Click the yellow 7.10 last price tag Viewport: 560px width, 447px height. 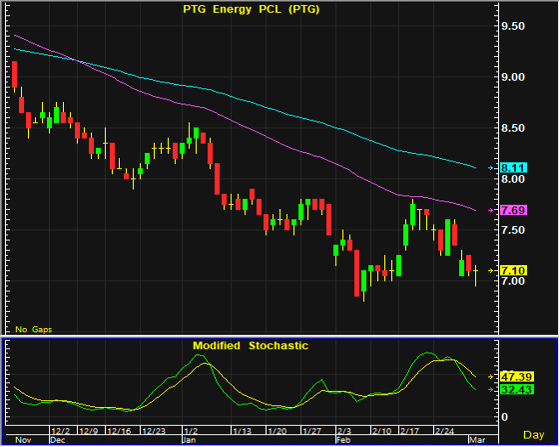tap(513, 271)
